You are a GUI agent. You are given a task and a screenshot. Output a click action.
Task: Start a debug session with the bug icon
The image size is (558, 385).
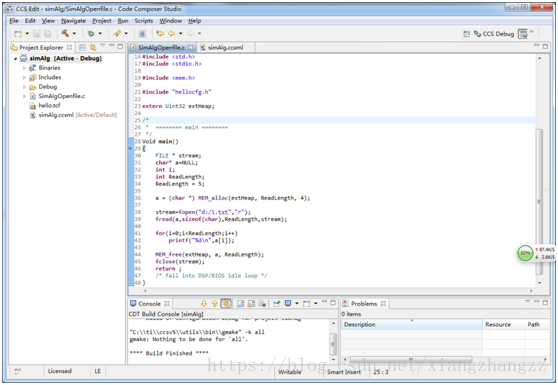pos(91,33)
